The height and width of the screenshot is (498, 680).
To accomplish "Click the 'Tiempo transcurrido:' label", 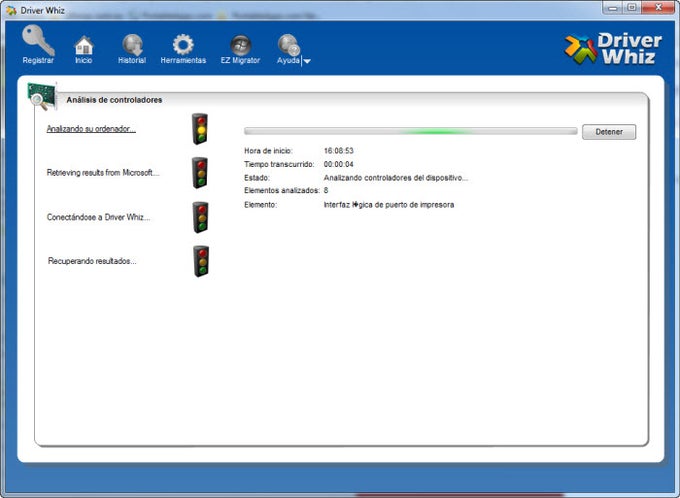I will pos(279,164).
